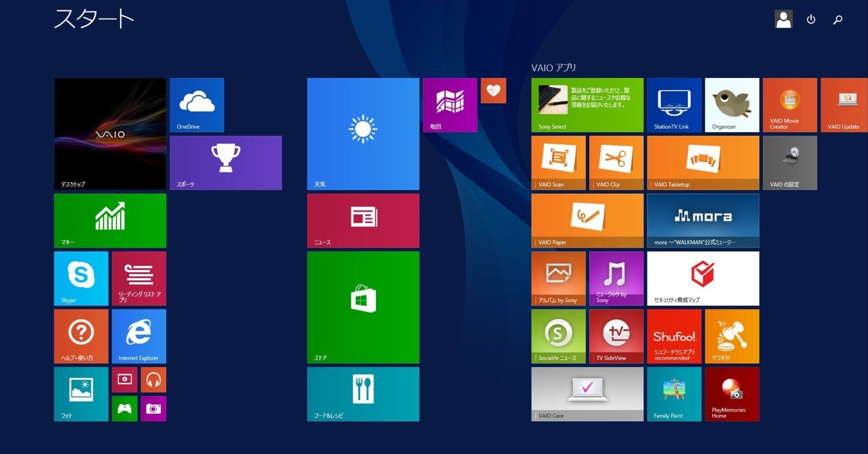Image resolution: width=868 pixels, height=454 pixels.
Task: Open the small Video tile
Action: pos(124,379)
